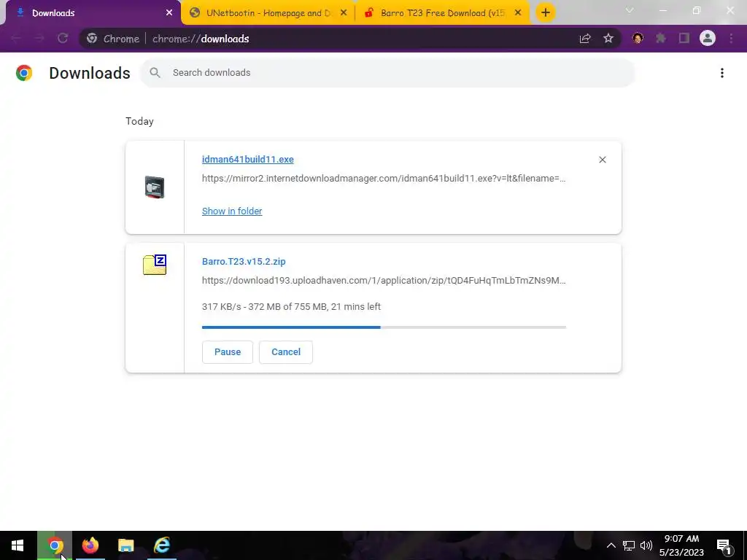Image resolution: width=747 pixels, height=560 pixels.
Task: Click the download status text 317 KB/s
Action: click(291, 307)
